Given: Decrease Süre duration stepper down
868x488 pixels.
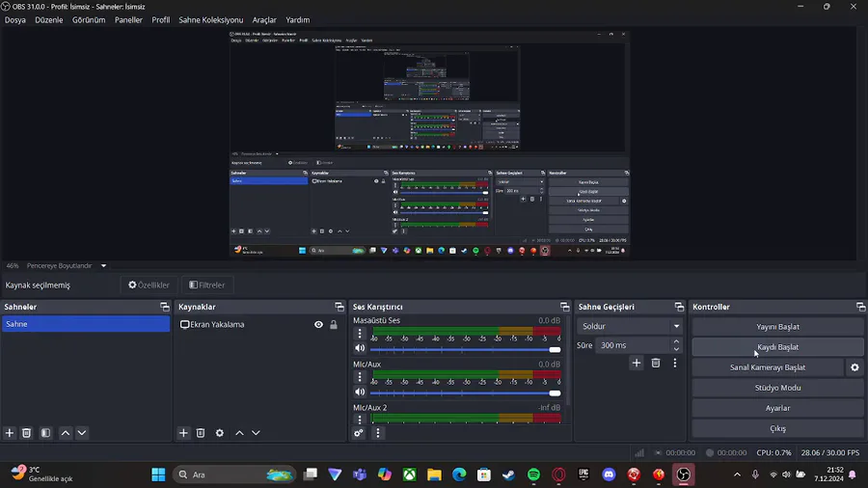Looking at the screenshot, I should click(x=676, y=349).
